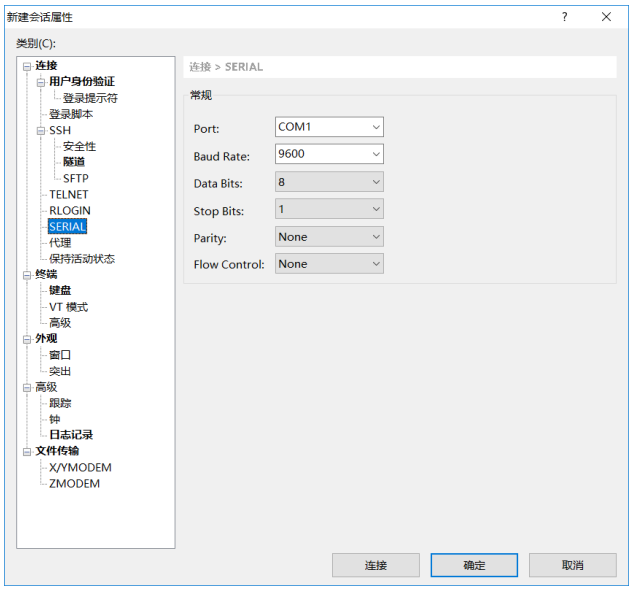The height and width of the screenshot is (591, 634).
Task: Select ZMODEM tree item
Action: 74,483
